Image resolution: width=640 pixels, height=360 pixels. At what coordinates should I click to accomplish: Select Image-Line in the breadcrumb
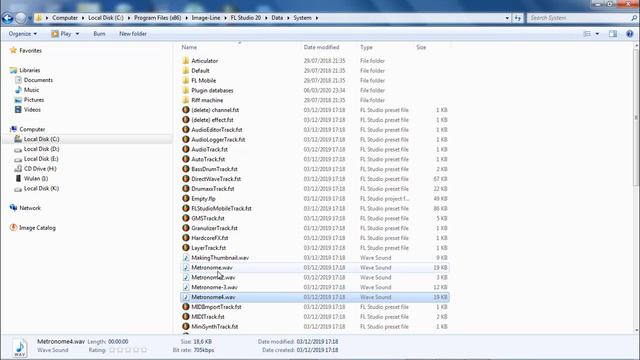point(206,18)
